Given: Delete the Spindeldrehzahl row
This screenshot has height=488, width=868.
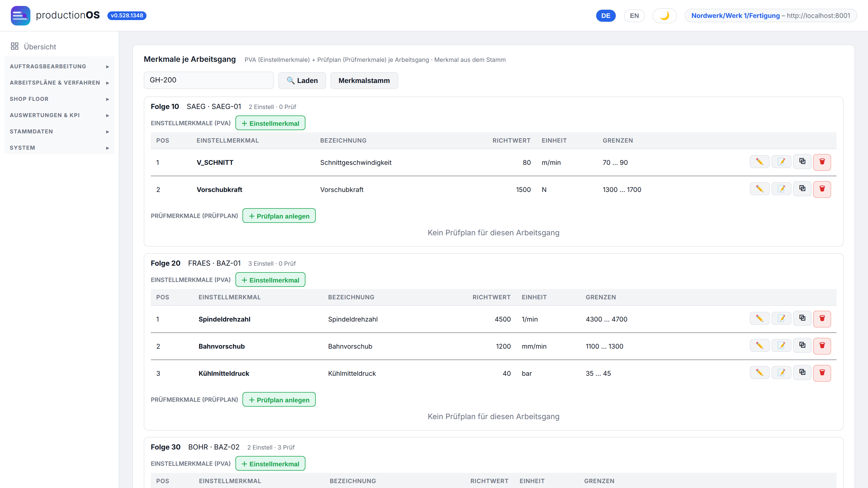Looking at the screenshot, I should point(822,319).
